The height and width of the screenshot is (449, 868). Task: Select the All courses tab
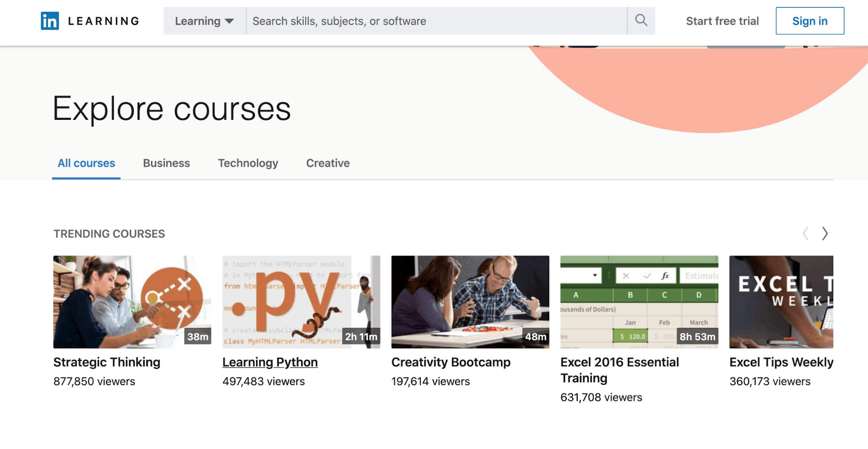86,163
